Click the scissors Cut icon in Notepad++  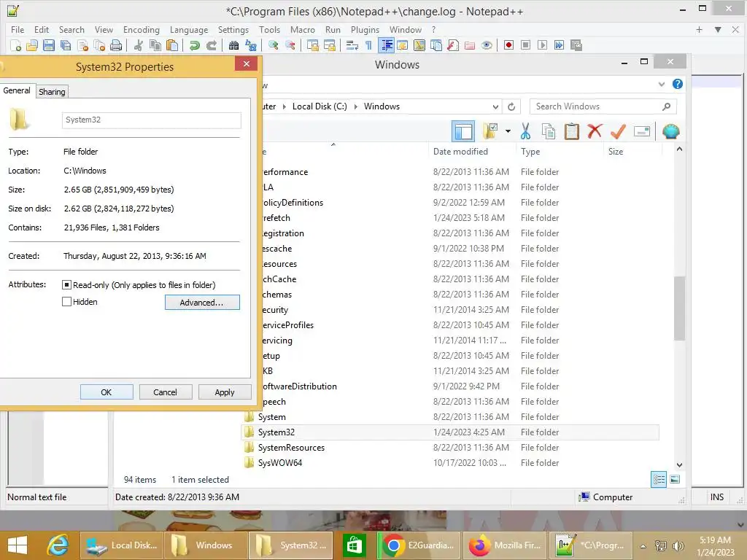(138, 45)
